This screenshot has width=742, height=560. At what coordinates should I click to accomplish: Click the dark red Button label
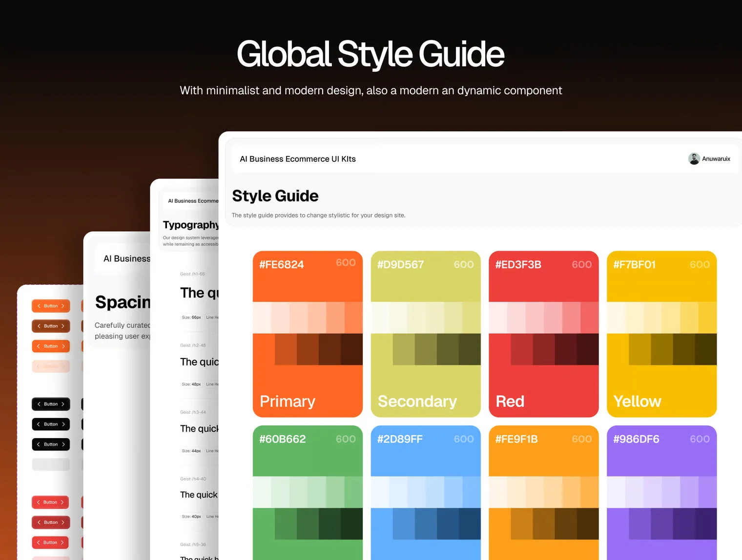51,522
